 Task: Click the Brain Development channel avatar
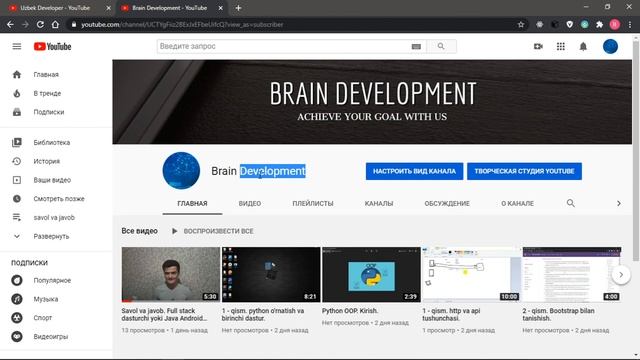[x=181, y=171]
